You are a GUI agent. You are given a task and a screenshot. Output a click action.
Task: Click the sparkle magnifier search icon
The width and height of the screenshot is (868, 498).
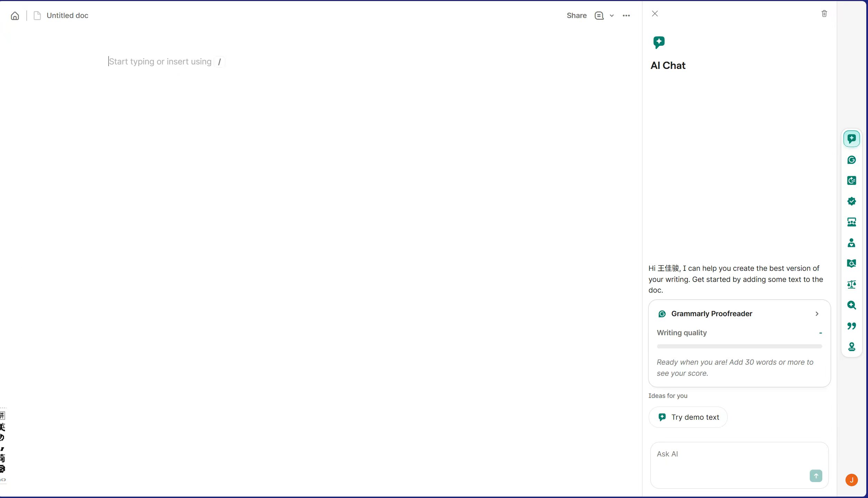click(851, 305)
